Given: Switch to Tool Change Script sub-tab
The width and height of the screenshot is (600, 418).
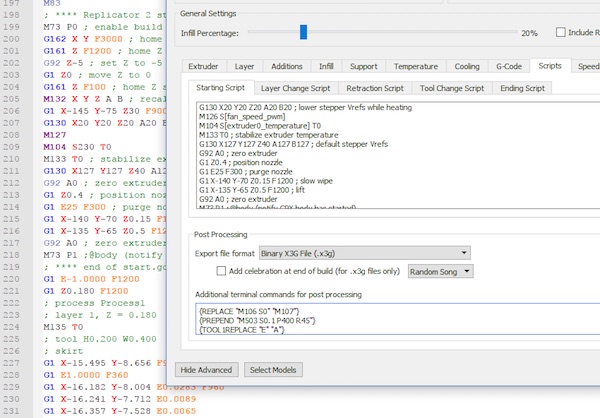Looking at the screenshot, I should tap(452, 88).
